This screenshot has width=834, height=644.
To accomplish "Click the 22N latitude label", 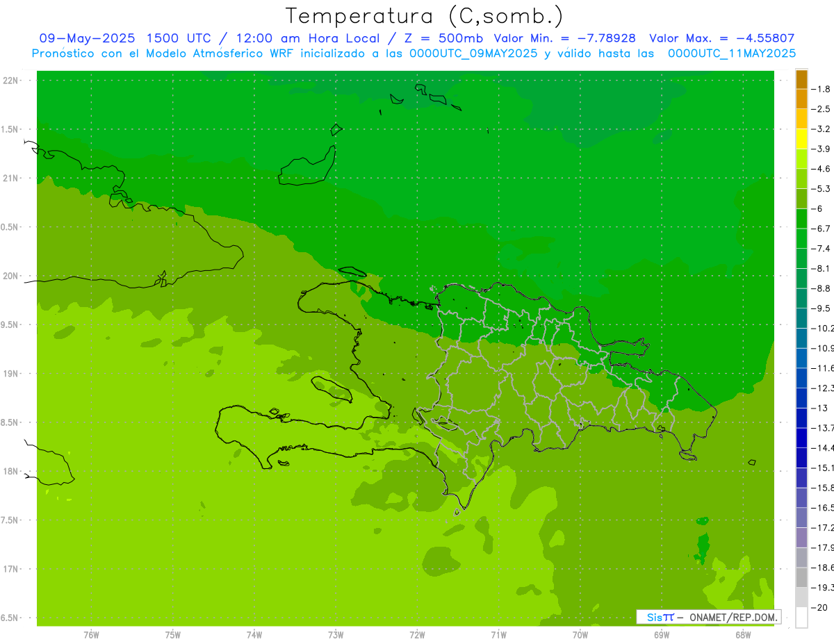I will (x=11, y=81).
